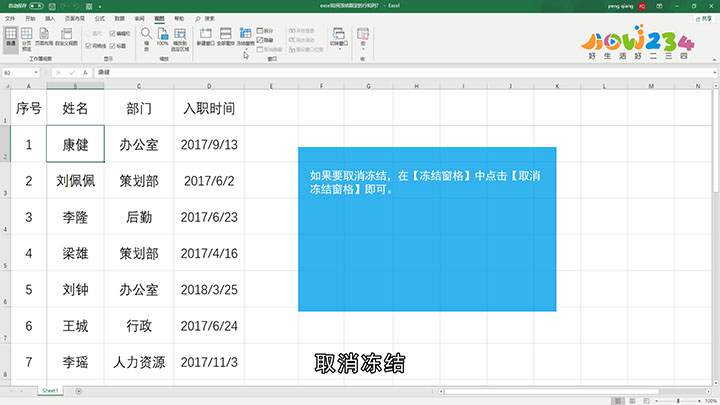Add a new sheet with plus icon
This screenshot has height=405, width=720.
(79, 391)
